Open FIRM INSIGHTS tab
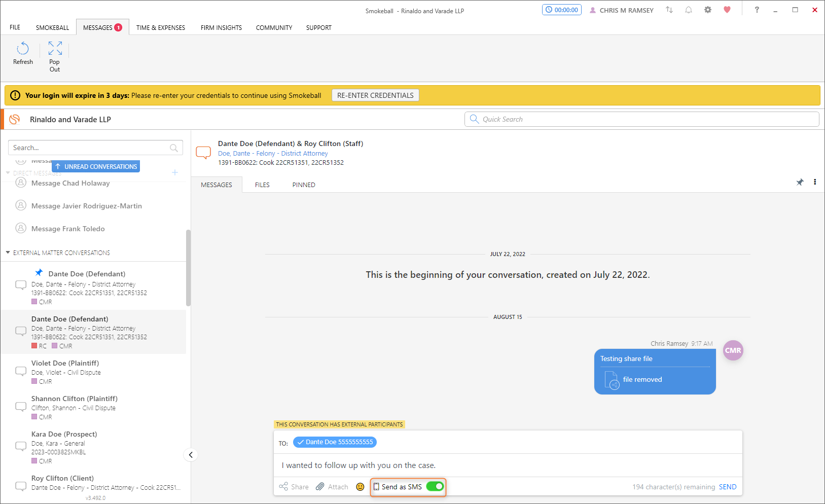The width and height of the screenshot is (825, 504). [x=221, y=27]
